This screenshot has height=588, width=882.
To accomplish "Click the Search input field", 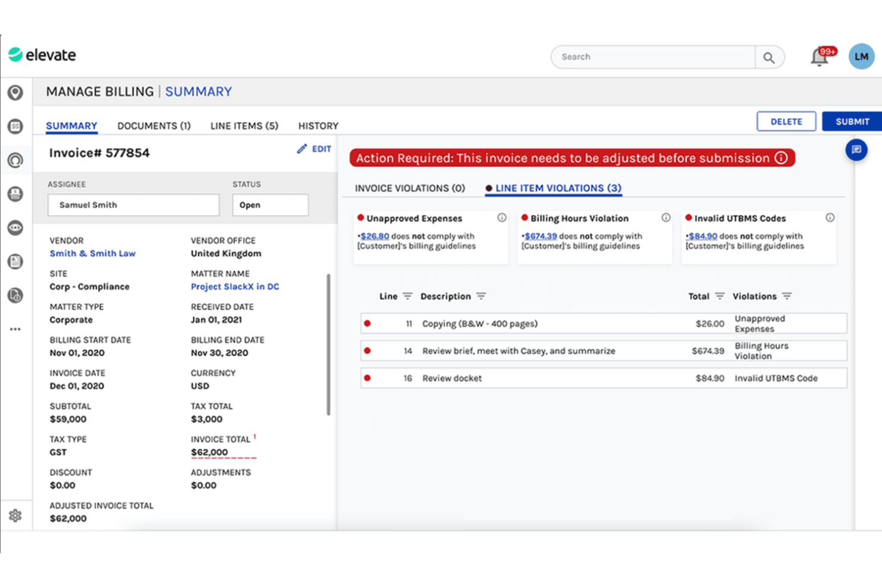I will click(x=653, y=57).
